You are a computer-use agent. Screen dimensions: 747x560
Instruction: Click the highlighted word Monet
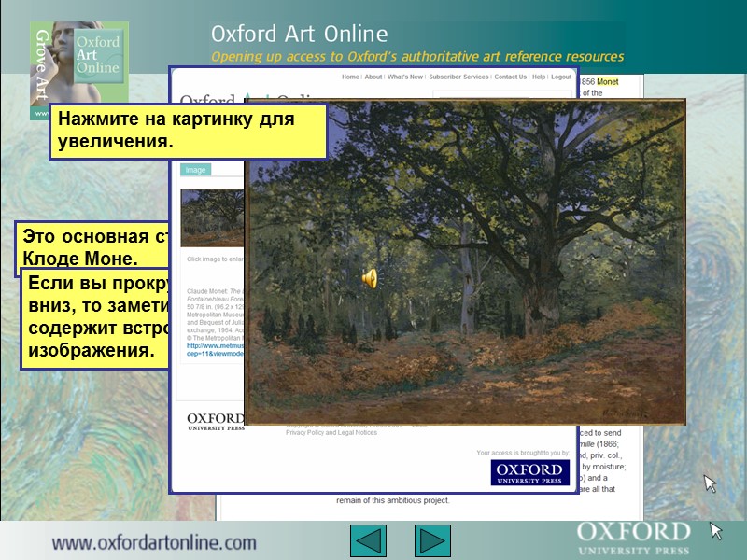608,81
